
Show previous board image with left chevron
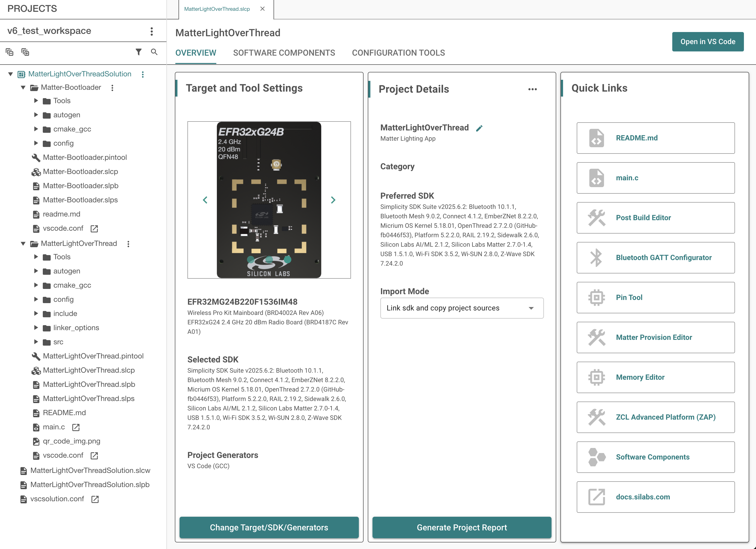pyautogui.click(x=205, y=200)
